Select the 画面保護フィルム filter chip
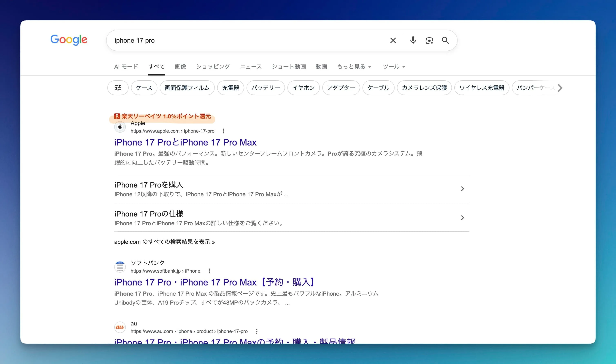Image resolution: width=616 pixels, height=364 pixels. coord(187,88)
